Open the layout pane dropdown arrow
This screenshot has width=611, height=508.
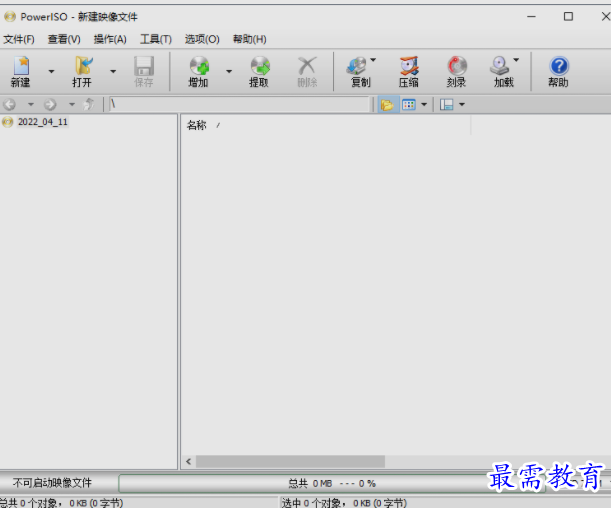click(x=462, y=104)
